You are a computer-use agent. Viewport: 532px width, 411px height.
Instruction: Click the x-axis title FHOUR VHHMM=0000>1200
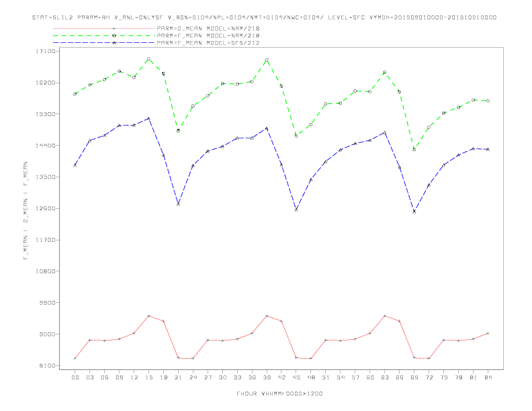point(279,394)
